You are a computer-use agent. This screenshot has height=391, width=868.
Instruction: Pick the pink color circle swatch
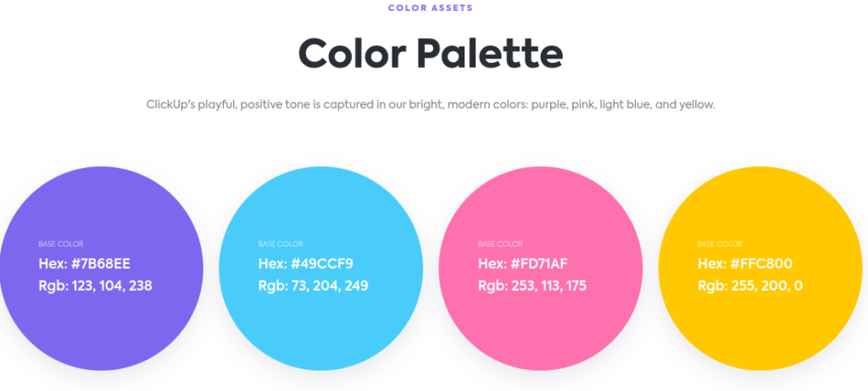[540, 331]
